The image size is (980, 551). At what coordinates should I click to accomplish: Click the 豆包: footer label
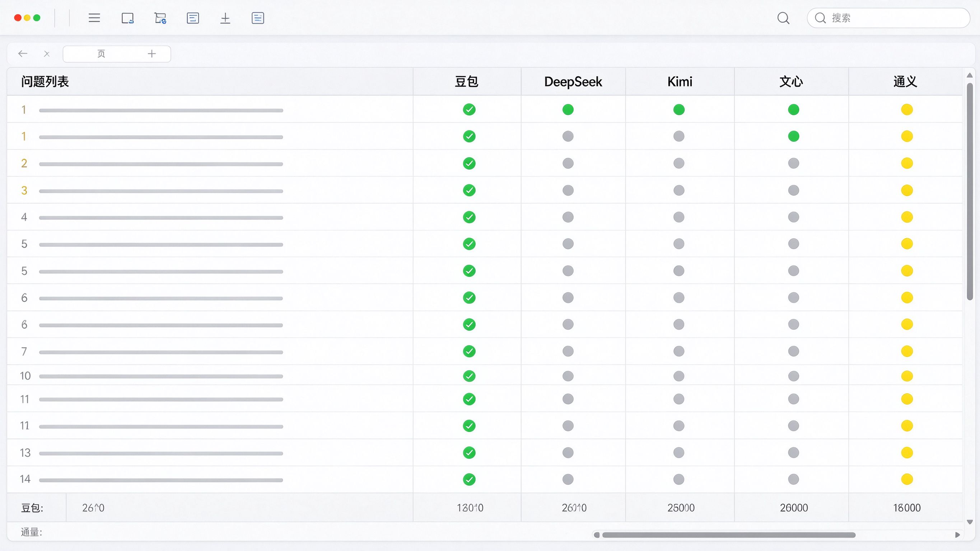(x=32, y=508)
